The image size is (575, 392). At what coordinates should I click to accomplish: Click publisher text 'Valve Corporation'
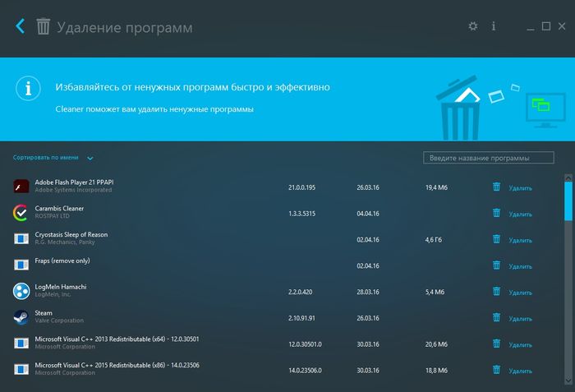coord(59,321)
